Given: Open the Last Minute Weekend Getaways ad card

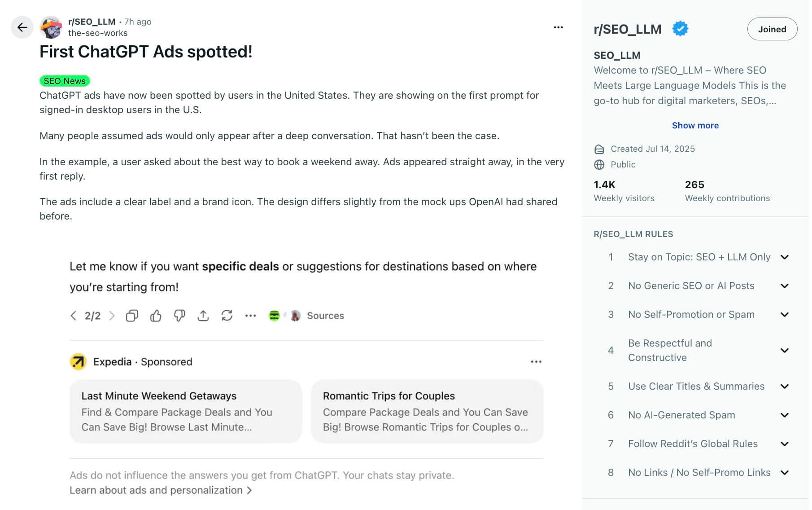Looking at the screenshot, I should pyautogui.click(x=186, y=411).
